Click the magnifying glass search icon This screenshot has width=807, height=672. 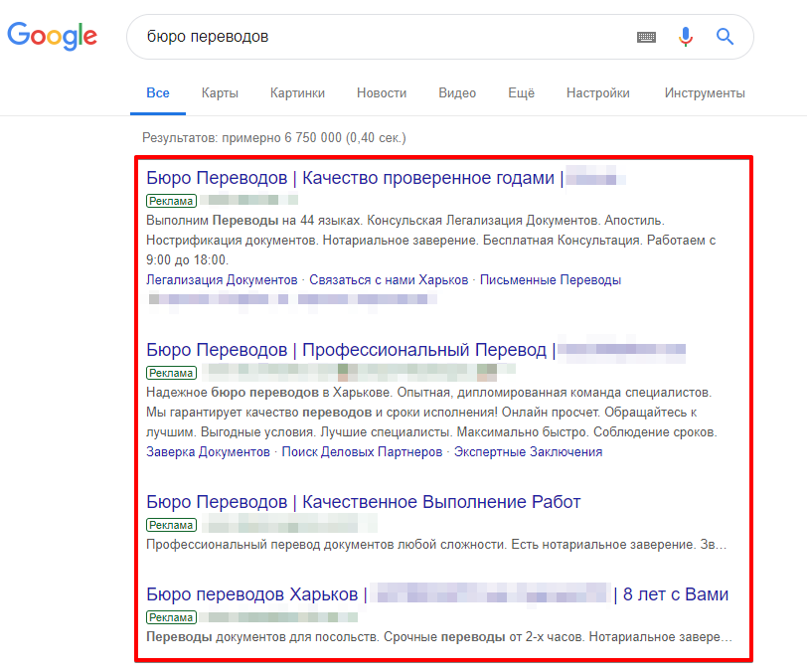tap(725, 36)
